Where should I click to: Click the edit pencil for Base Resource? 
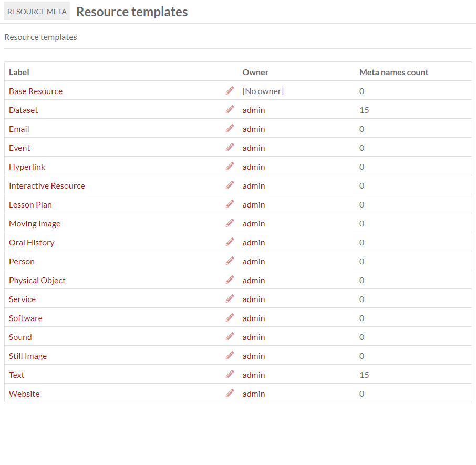[x=230, y=90]
